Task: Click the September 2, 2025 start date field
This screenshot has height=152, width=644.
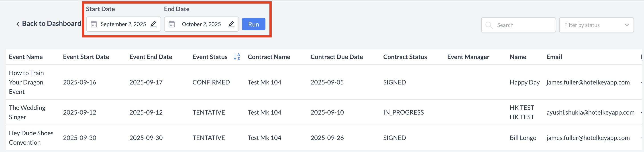Action: [x=123, y=24]
